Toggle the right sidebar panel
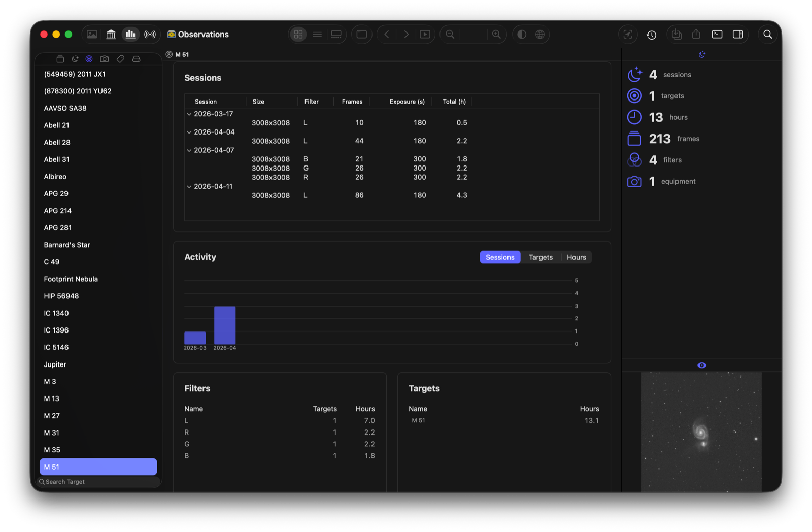Screen dimensions: 812x532 [x=738, y=35]
